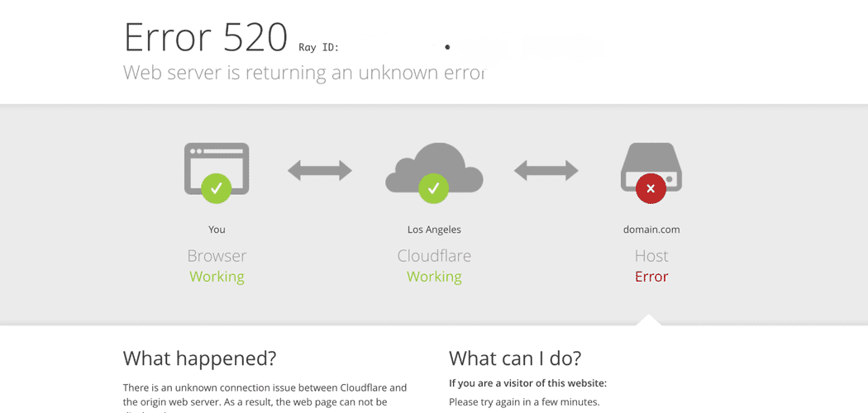Viewport: 868px width, 413px height.
Task: Click the What happened? heading
Action: click(x=199, y=358)
